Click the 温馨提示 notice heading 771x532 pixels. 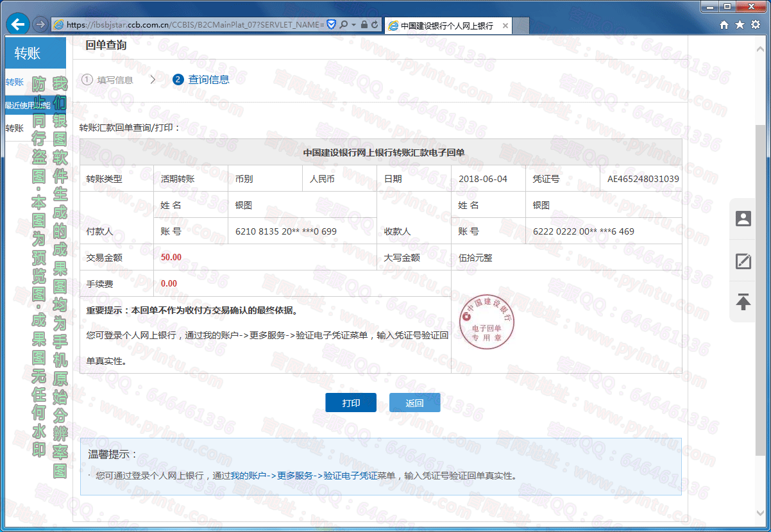click(x=113, y=454)
